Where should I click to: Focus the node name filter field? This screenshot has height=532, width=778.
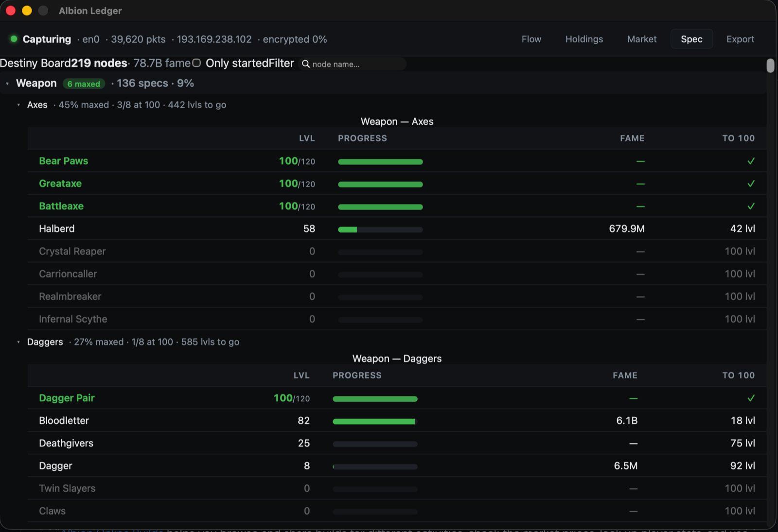pos(353,64)
